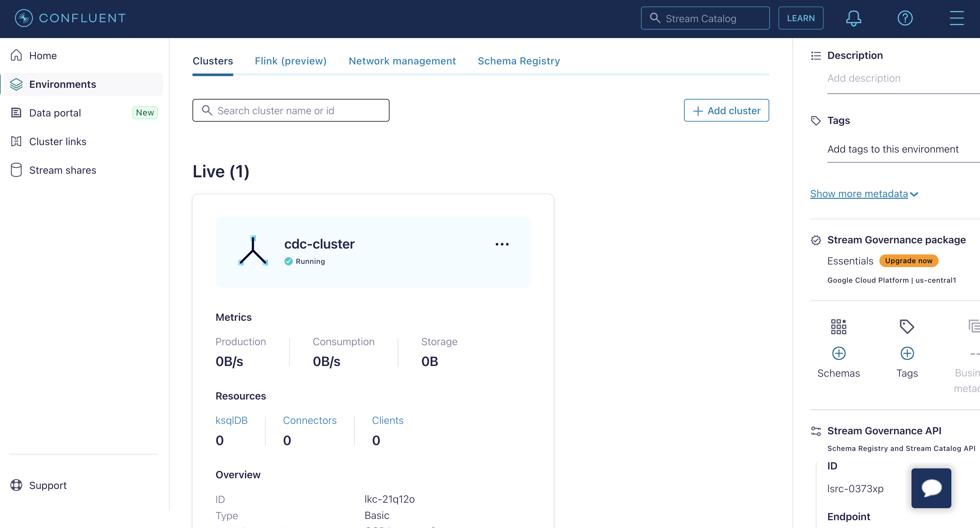The image size is (980, 528).
Task: Switch to the Schema Registry tab
Action: [519, 60]
